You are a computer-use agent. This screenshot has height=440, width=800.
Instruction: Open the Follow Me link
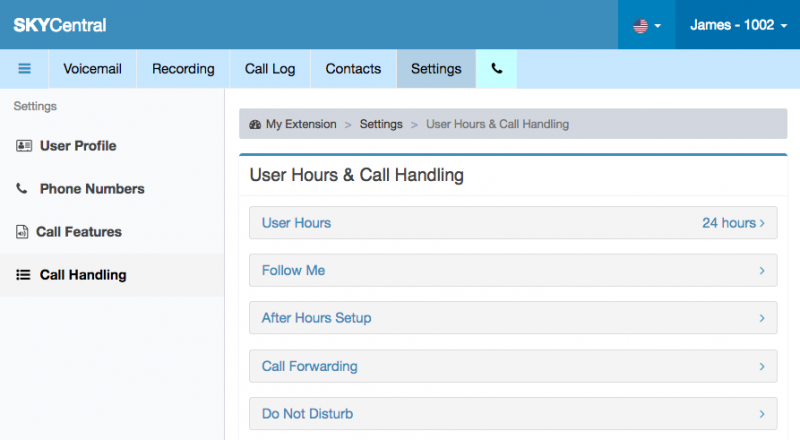pos(293,271)
